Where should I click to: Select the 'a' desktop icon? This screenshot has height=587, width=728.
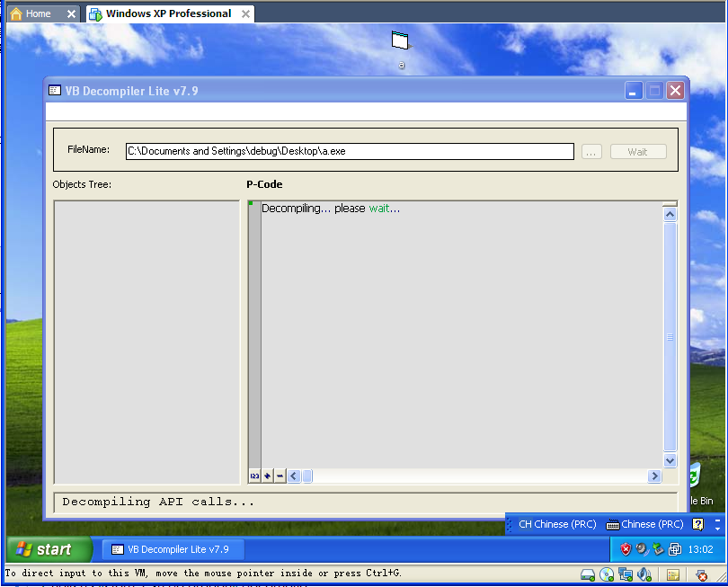click(x=401, y=49)
